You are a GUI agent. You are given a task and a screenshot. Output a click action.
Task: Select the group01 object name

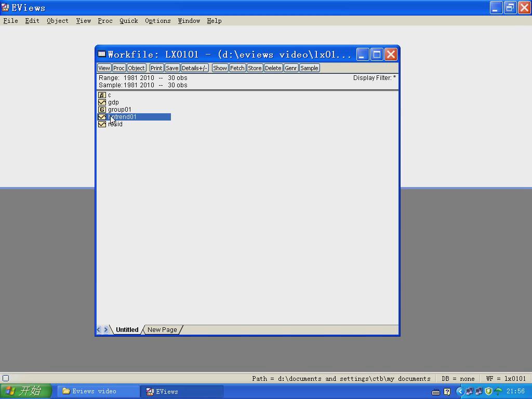pyautogui.click(x=119, y=110)
